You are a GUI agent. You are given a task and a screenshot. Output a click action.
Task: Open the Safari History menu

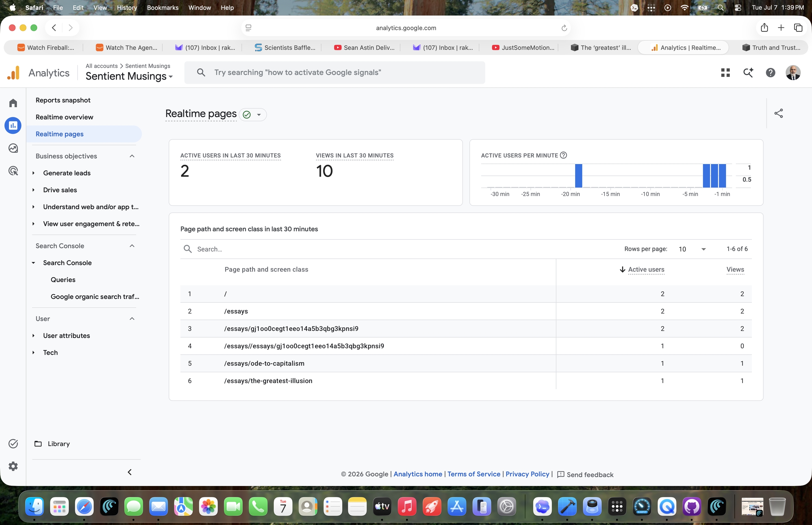point(127,7)
